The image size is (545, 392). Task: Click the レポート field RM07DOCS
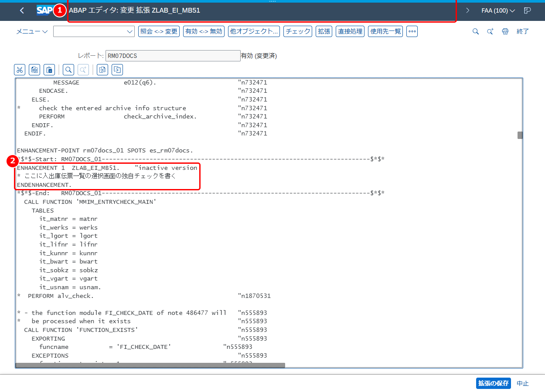(173, 56)
